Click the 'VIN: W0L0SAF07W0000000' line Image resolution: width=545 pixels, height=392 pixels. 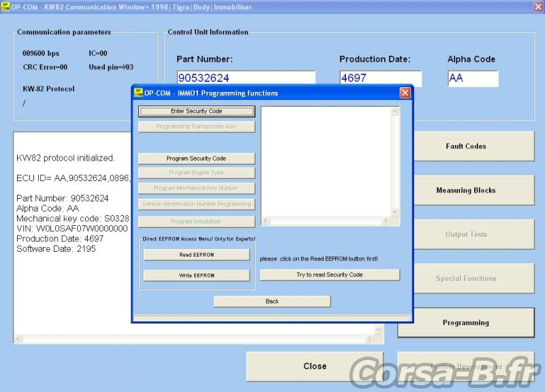[x=72, y=229]
